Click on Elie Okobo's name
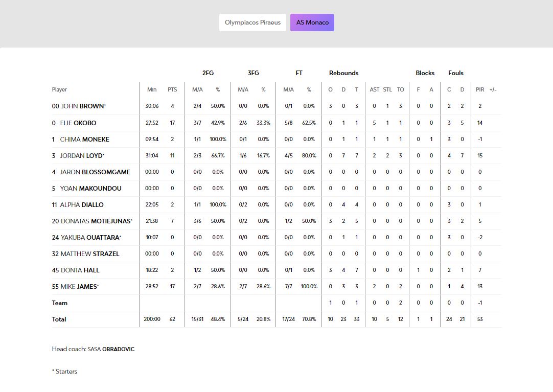This screenshot has height=392, width=553. (78, 123)
